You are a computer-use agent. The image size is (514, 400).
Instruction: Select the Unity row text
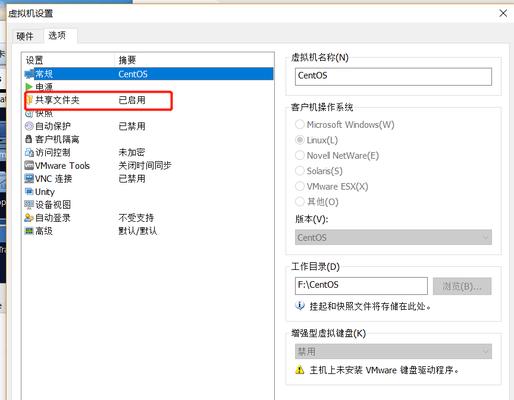pos(45,192)
